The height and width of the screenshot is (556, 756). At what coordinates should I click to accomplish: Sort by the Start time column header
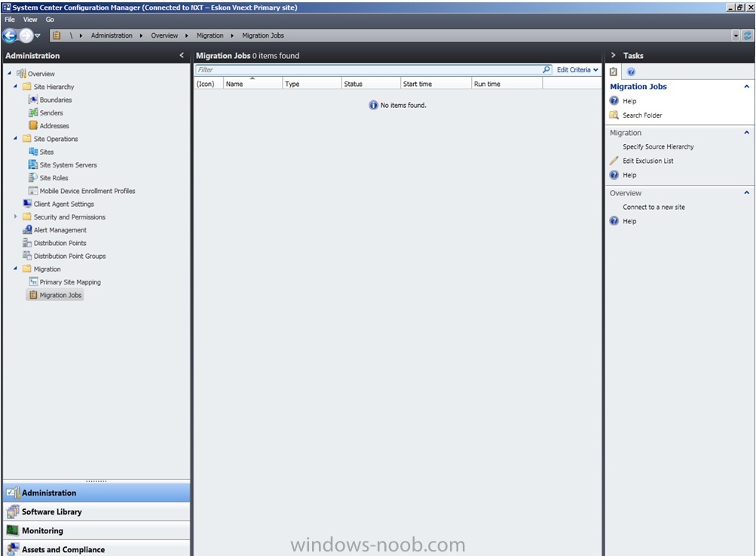coord(436,84)
